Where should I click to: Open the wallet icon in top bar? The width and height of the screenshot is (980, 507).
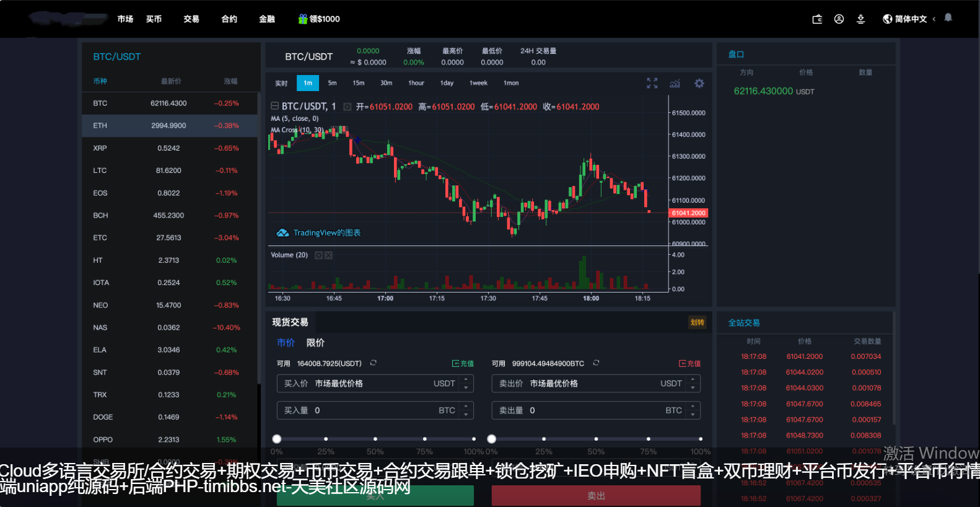pyautogui.click(x=817, y=19)
